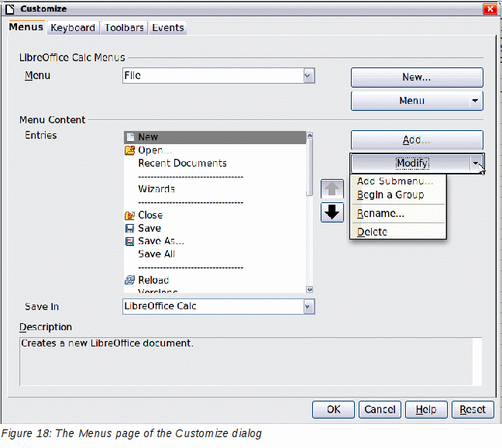Open the Events tab
The width and height of the screenshot is (502, 448).
tap(168, 28)
